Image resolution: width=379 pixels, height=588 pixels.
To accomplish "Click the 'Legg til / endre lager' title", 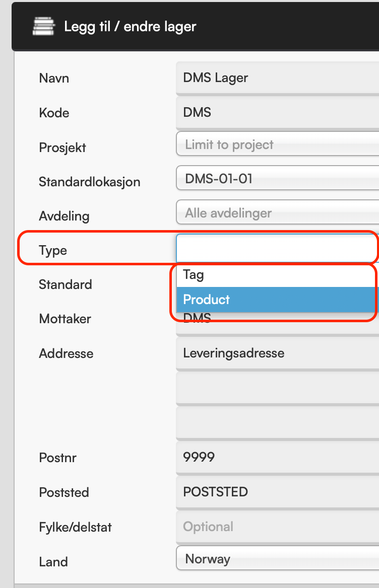I will (130, 26).
